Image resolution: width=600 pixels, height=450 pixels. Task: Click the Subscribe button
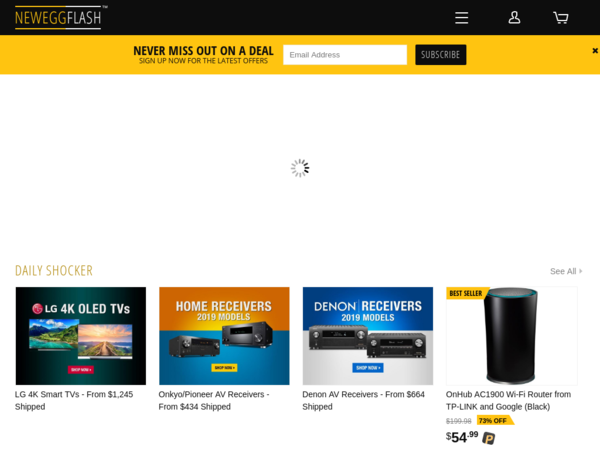point(440,55)
